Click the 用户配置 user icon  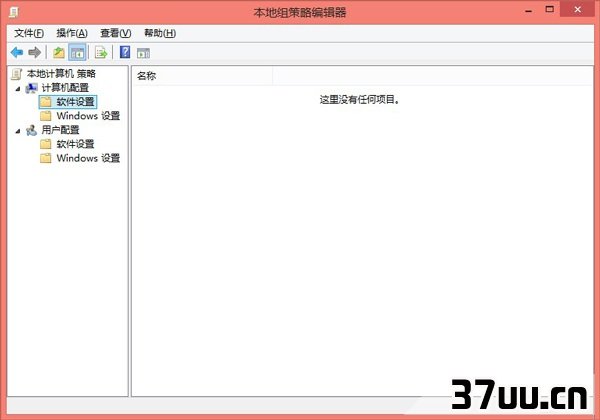(x=31, y=130)
